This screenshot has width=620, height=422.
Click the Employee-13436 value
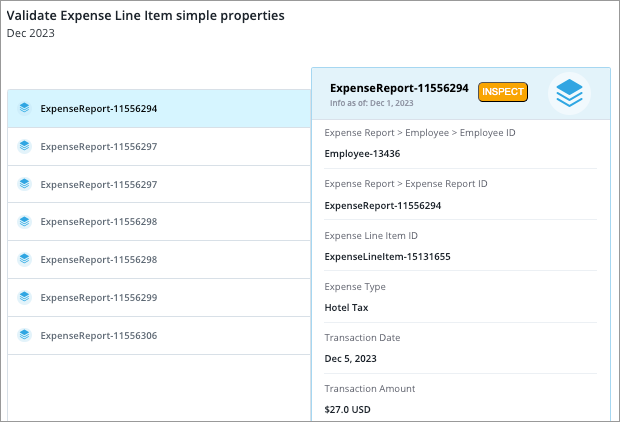click(x=362, y=153)
